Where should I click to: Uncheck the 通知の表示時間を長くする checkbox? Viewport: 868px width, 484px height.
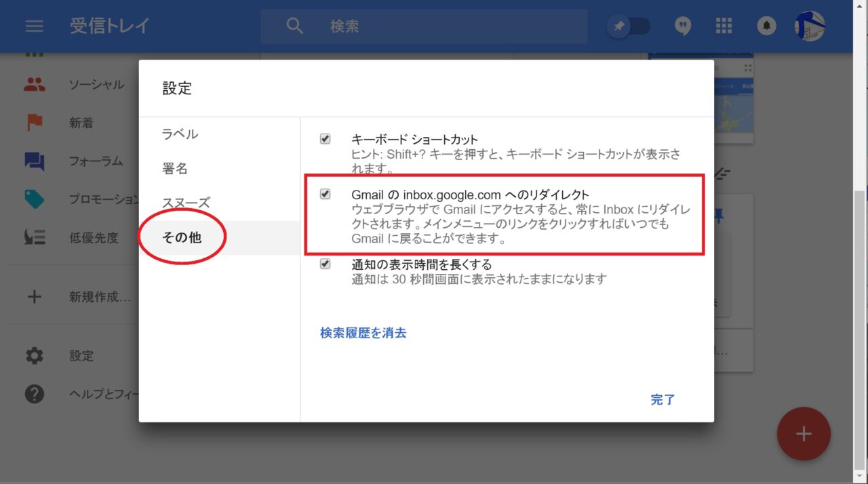point(325,264)
